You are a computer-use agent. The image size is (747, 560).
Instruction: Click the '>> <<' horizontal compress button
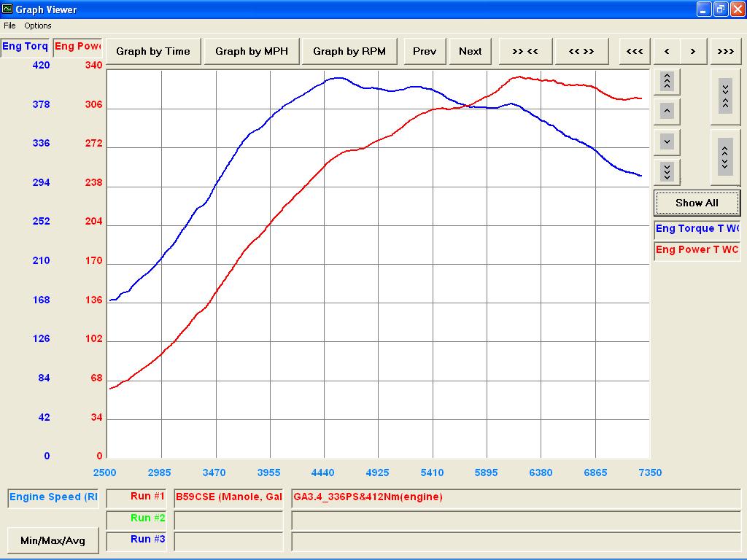[525, 52]
